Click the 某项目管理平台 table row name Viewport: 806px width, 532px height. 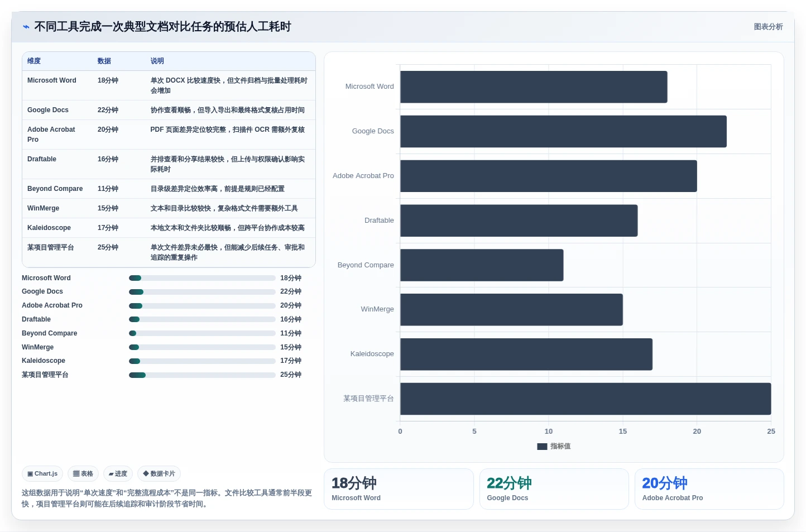click(51, 247)
